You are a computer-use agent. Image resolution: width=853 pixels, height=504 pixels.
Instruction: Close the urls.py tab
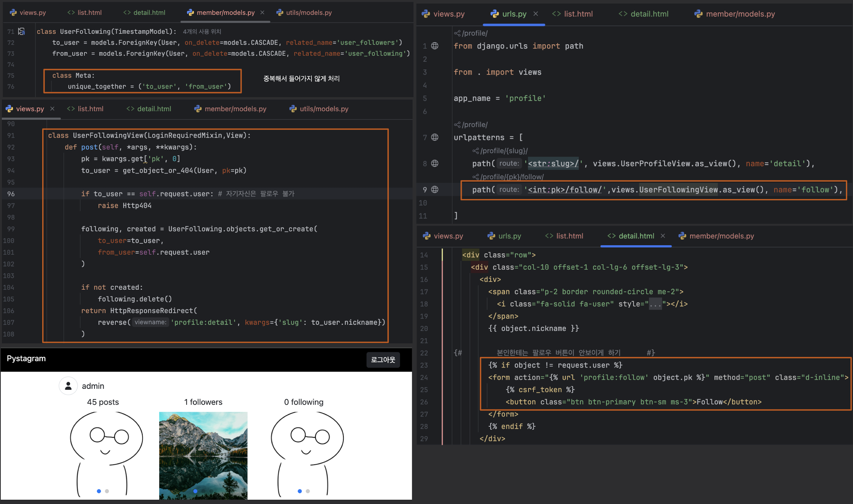click(536, 14)
